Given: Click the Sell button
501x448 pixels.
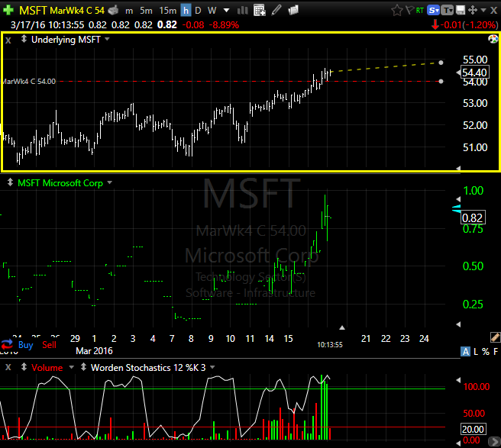Looking at the screenshot, I should [x=49, y=344].
